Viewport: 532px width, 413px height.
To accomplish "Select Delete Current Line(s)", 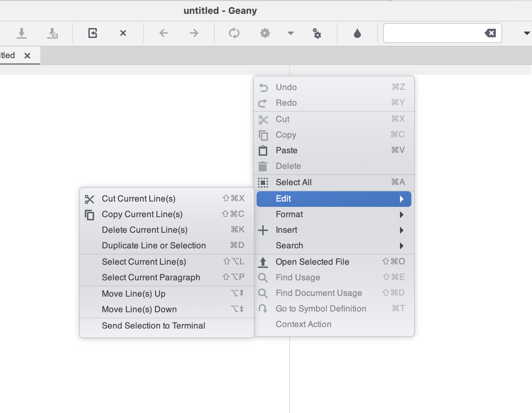I will [166, 230].
